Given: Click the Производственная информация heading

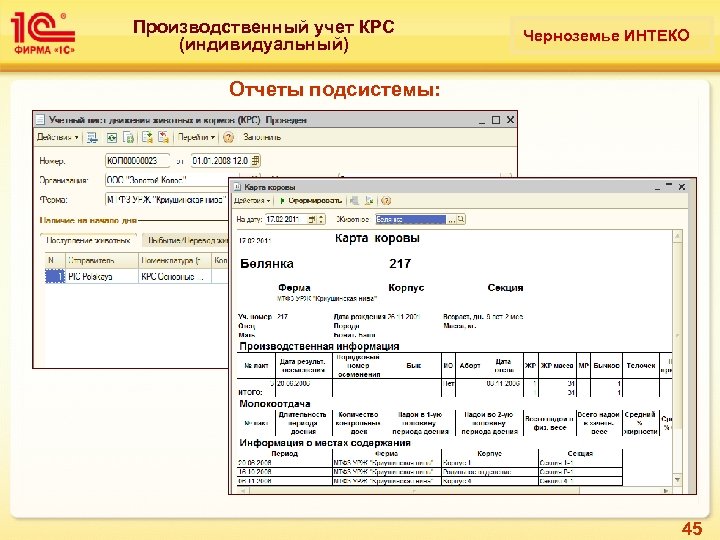Looking at the screenshot, I should coord(320,346).
